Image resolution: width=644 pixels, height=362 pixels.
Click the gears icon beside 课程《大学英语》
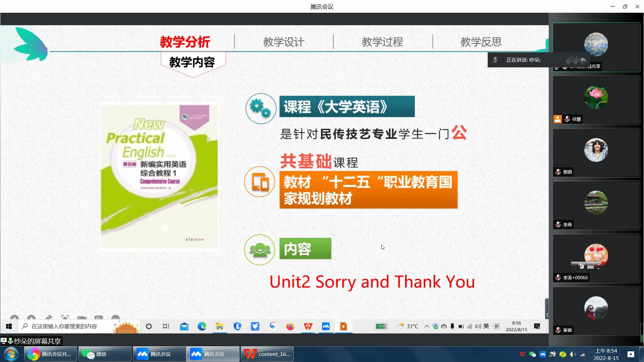(x=261, y=108)
